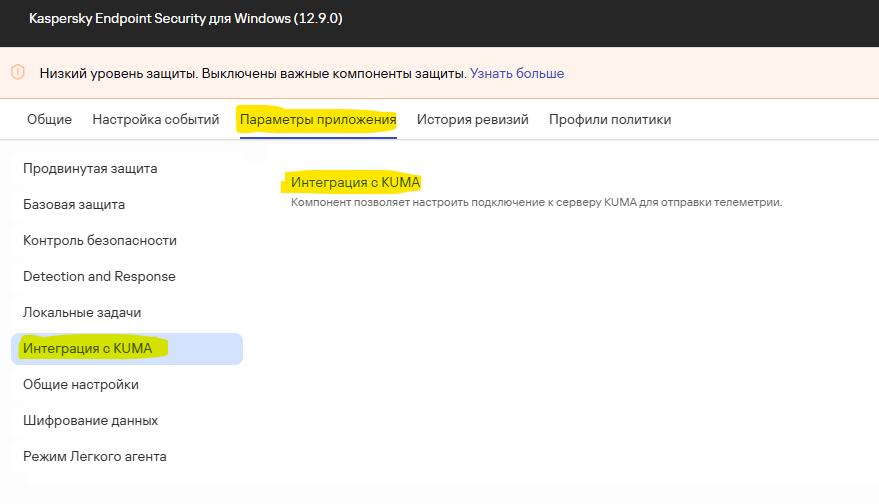Open the 'Профили политики' tab
The height and width of the screenshot is (504, 879).
(610, 119)
